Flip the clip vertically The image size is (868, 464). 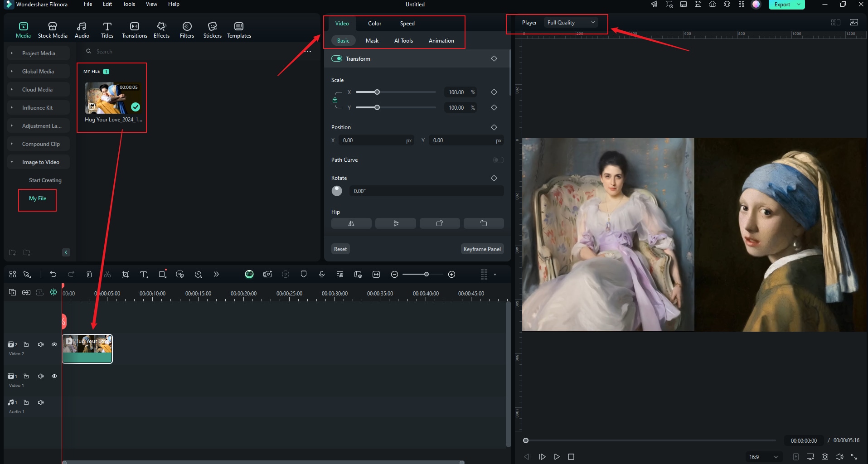(396, 223)
